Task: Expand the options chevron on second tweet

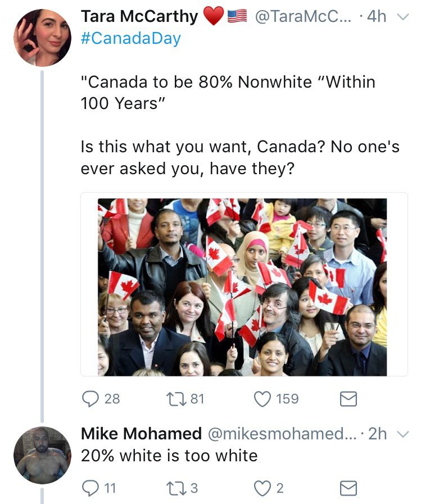Action: [x=401, y=434]
